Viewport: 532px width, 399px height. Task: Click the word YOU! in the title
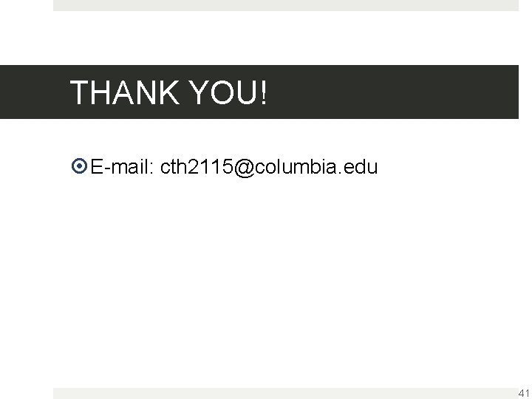228,92
